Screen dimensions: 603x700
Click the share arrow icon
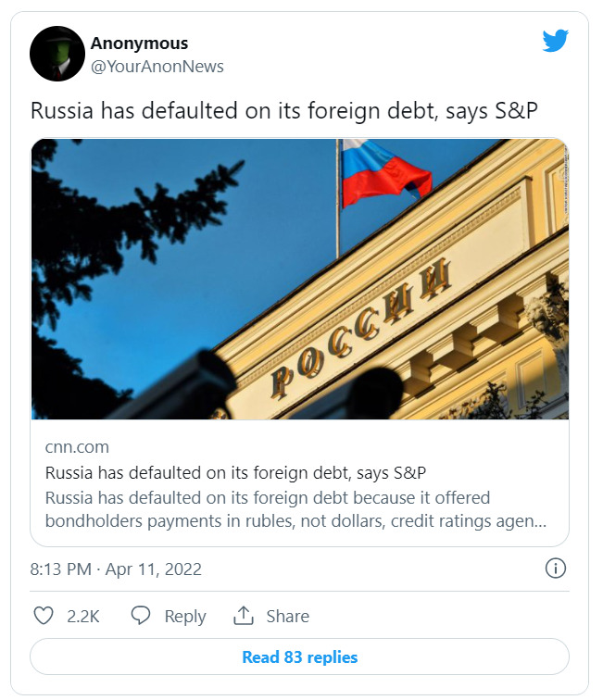click(x=244, y=616)
